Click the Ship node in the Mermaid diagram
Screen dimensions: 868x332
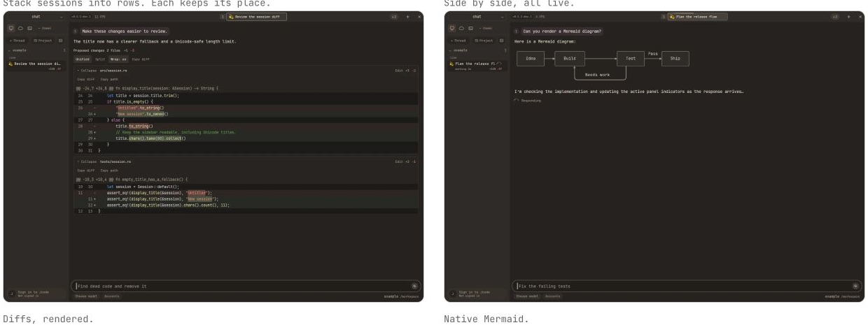(x=675, y=59)
